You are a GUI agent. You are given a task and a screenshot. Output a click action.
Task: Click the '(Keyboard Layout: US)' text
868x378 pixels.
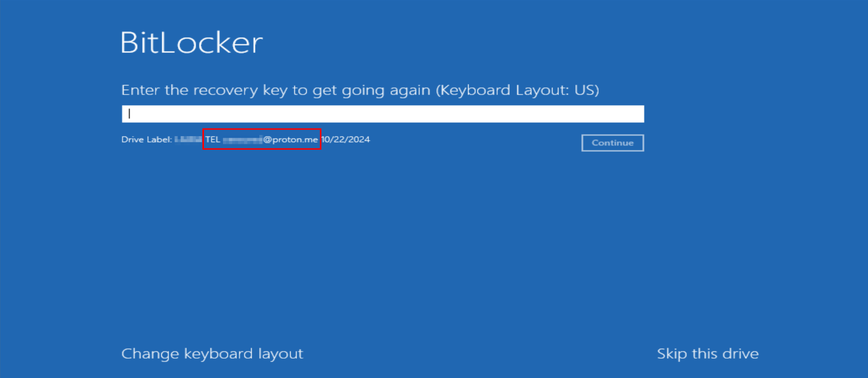[518, 90]
